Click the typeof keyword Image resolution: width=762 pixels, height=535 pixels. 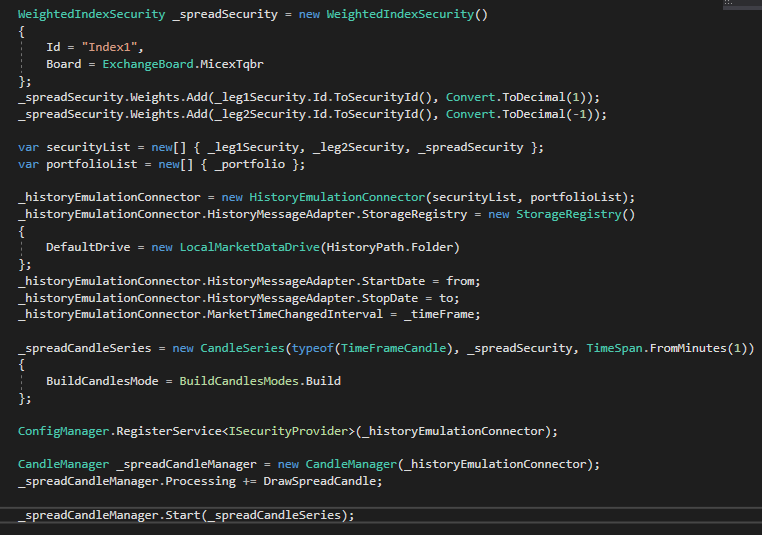(312, 348)
